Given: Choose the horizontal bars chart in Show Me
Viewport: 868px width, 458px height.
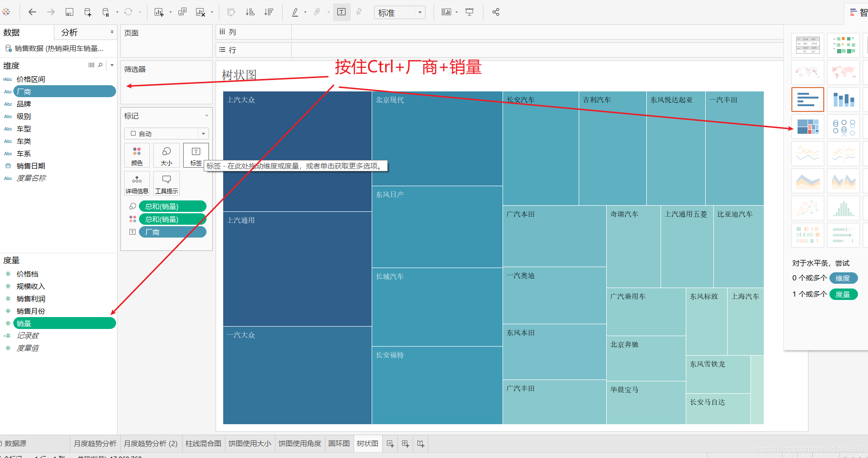Looking at the screenshot, I should [808, 99].
